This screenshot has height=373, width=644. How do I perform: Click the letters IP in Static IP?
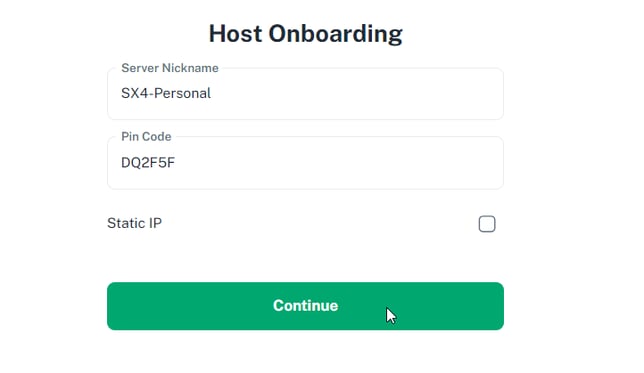[155, 223]
